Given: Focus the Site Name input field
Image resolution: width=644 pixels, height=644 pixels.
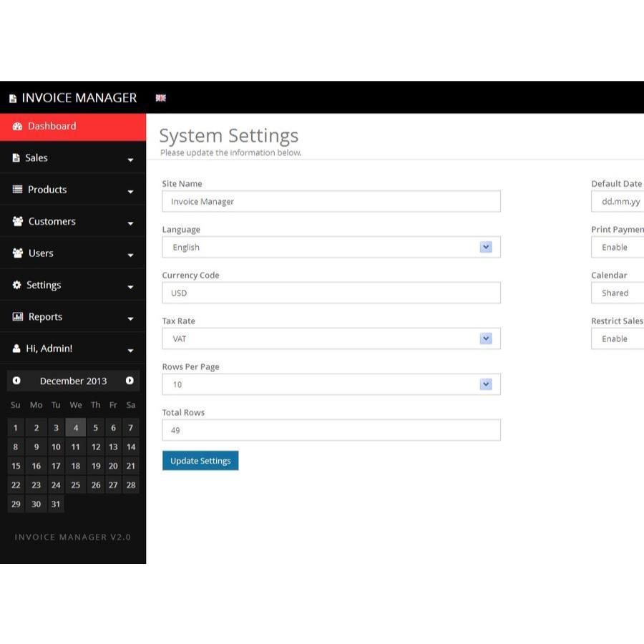Looking at the screenshot, I should 331,201.
